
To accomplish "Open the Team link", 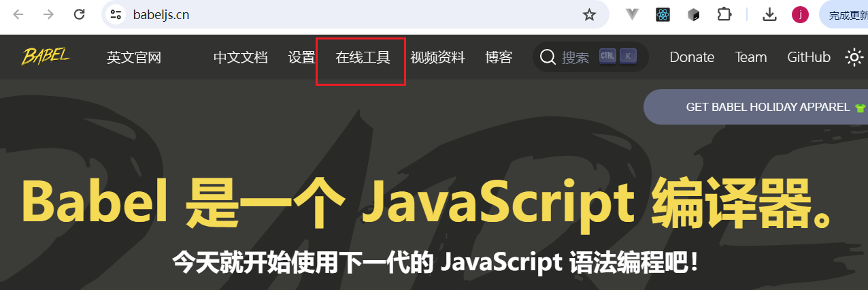I will pos(751,57).
